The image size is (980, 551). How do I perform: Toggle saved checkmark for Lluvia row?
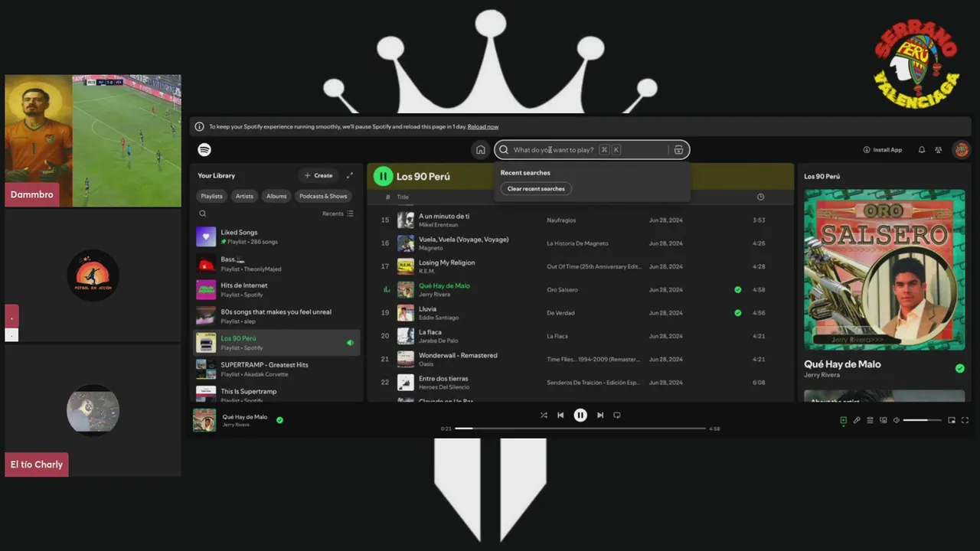click(x=738, y=313)
